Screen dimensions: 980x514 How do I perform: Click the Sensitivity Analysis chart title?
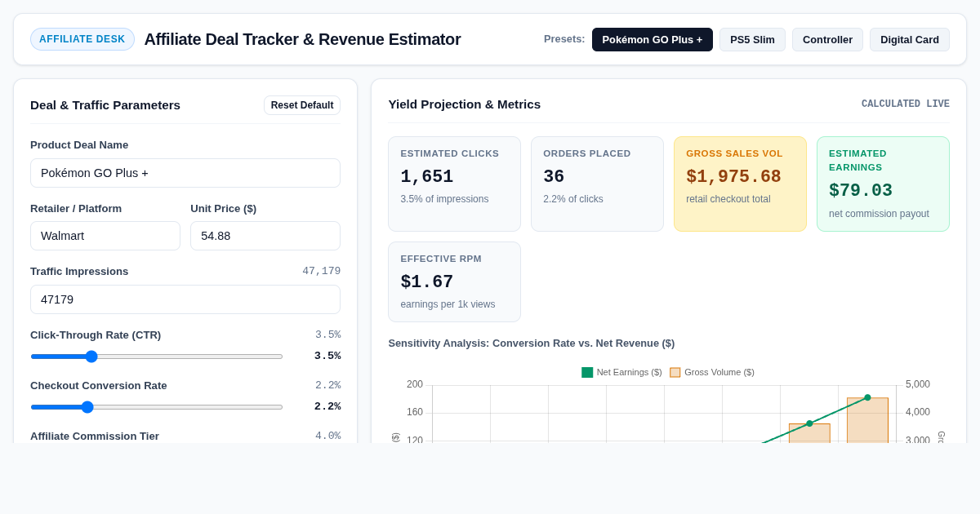(532, 343)
